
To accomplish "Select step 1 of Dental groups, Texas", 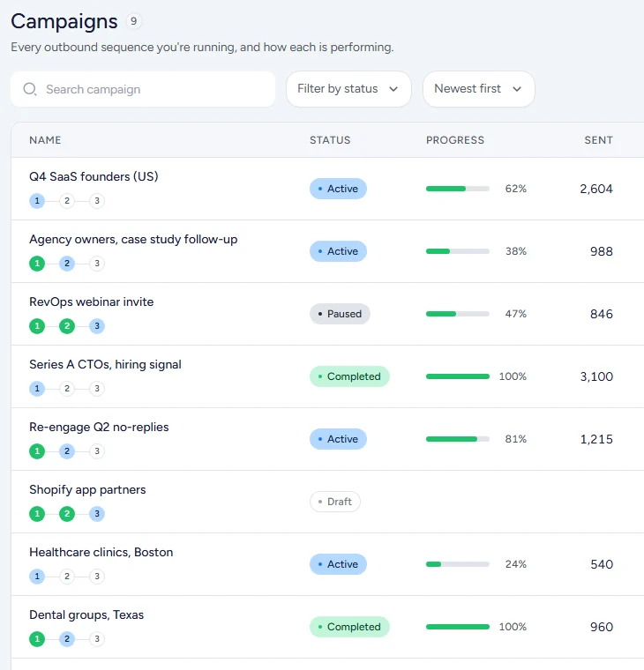I will (37, 639).
